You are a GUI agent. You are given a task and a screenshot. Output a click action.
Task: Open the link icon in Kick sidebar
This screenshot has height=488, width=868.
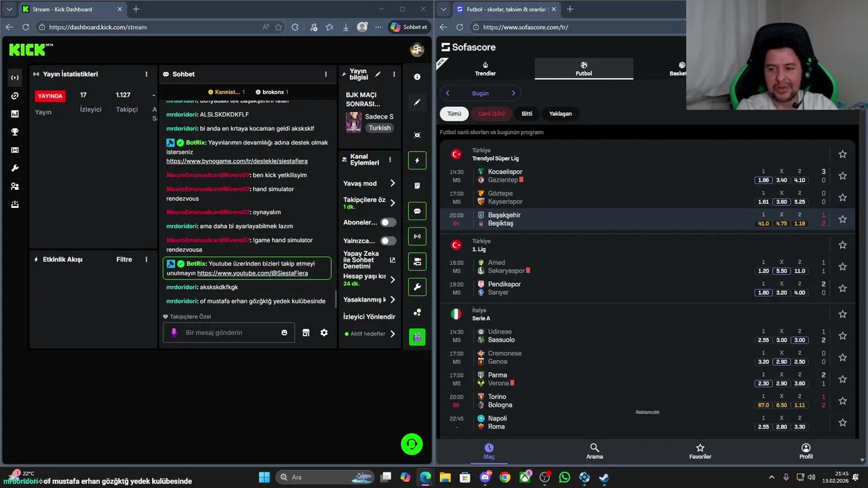[15, 96]
